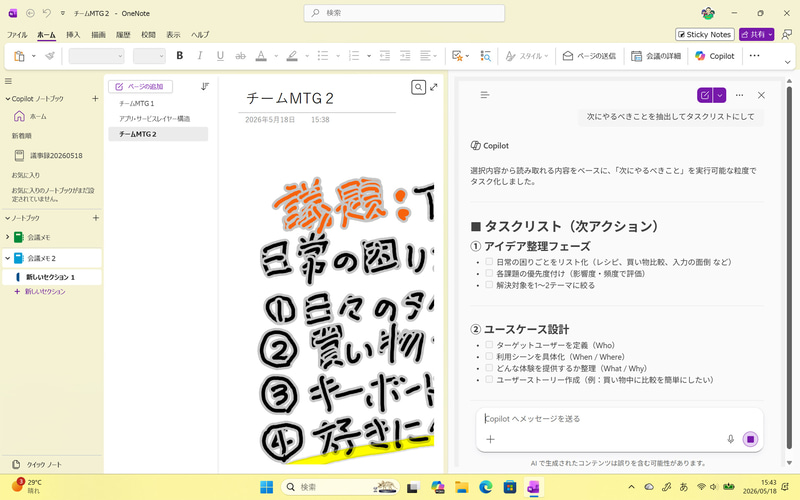Click ページの追加 add page button

click(140, 87)
